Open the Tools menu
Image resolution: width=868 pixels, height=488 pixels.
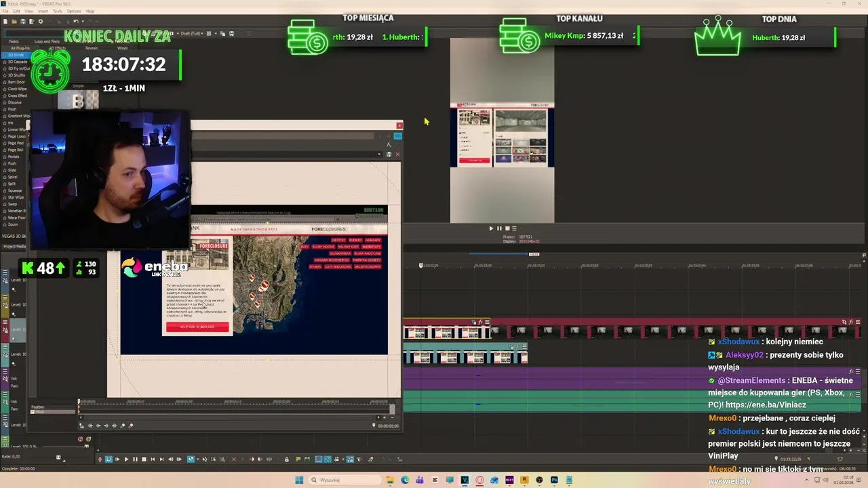[x=58, y=12]
